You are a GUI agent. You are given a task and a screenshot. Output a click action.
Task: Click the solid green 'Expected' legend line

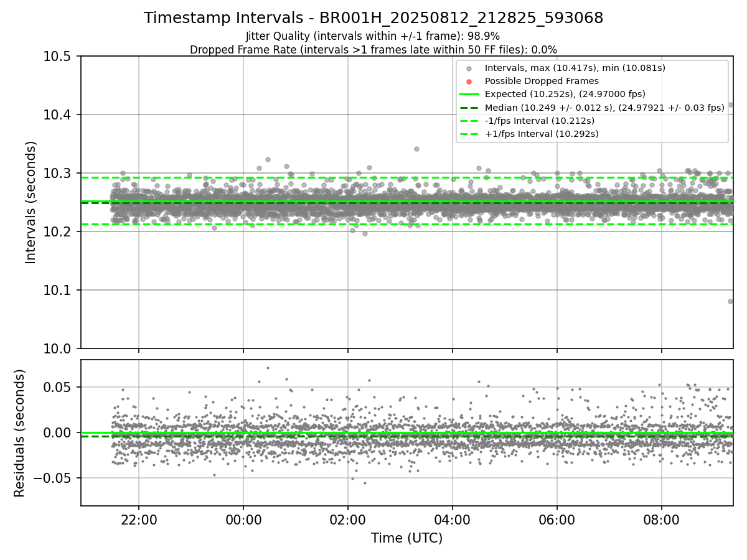coord(469,95)
